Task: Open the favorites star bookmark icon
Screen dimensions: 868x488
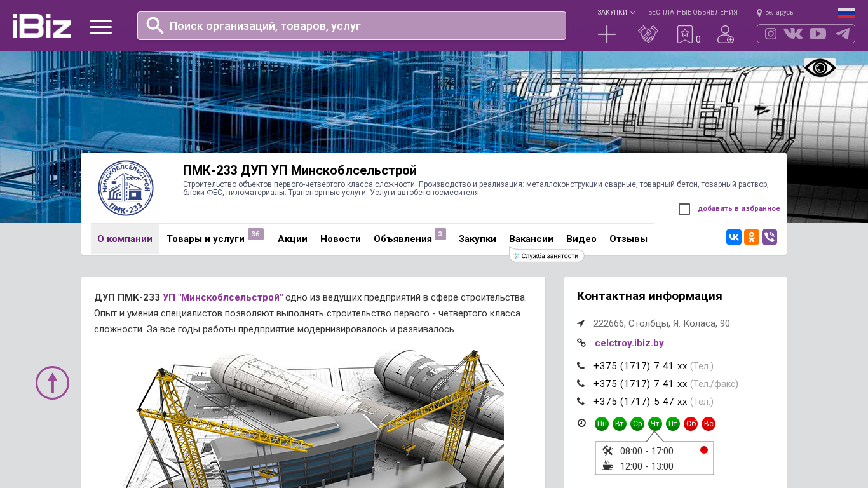Action: (685, 34)
